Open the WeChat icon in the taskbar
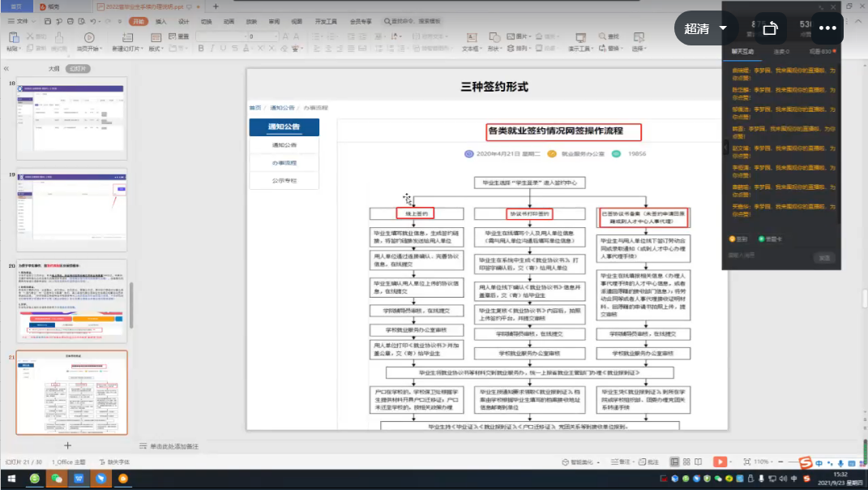Viewport: 868px width, 490px height. tap(57, 479)
